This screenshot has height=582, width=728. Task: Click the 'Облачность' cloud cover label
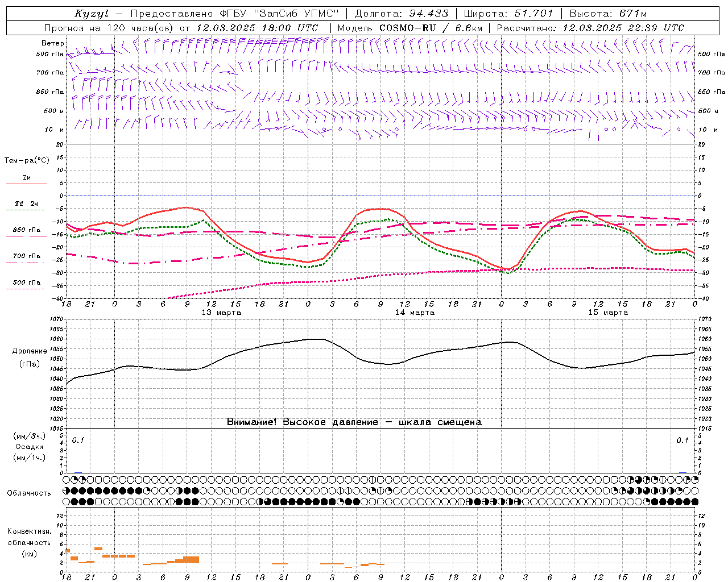pyautogui.click(x=29, y=493)
